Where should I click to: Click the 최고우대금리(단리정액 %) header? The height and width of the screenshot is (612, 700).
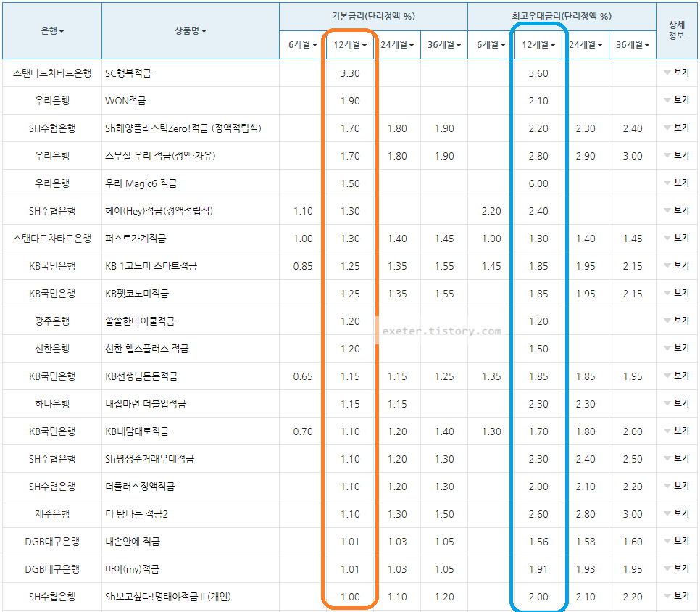562,16
